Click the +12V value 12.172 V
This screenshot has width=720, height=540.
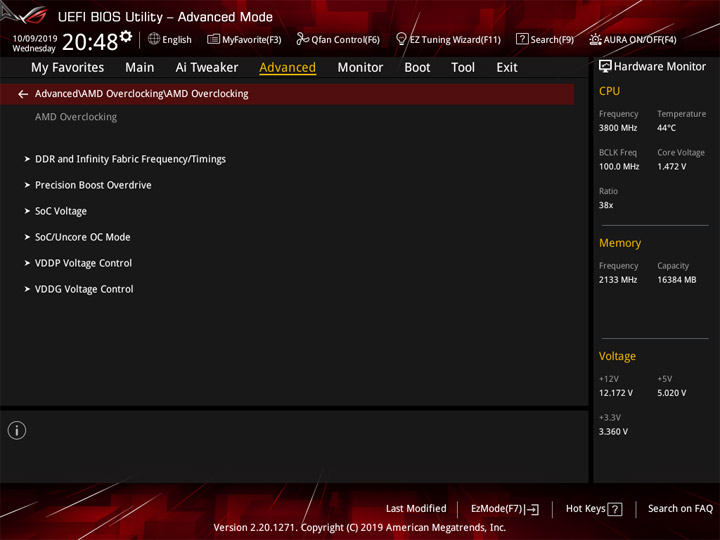coord(615,393)
